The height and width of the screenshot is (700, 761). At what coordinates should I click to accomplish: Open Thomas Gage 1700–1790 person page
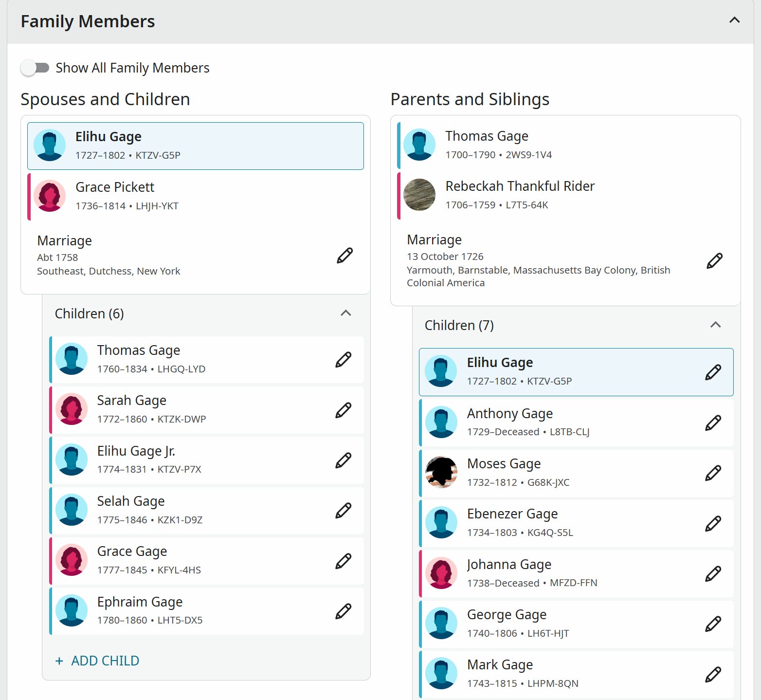(x=487, y=136)
